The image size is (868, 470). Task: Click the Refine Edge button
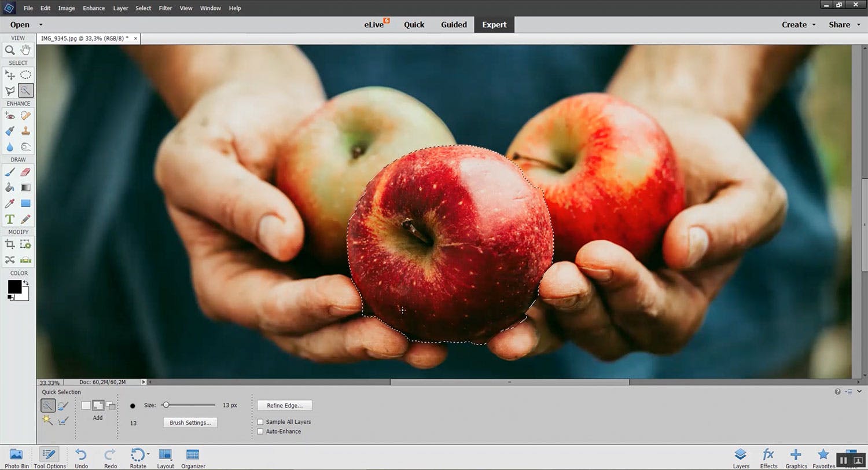point(285,405)
